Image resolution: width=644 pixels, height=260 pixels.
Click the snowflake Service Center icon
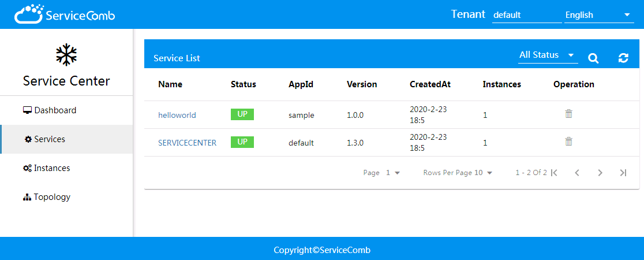66,54
